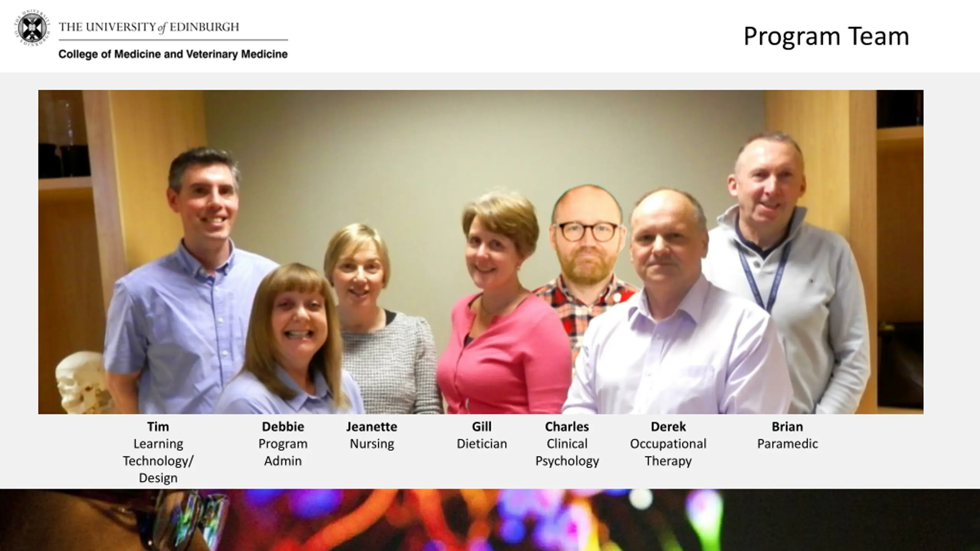The width and height of the screenshot is (980, 551).
Task: Click the group team photo
Action: [481, 252]
